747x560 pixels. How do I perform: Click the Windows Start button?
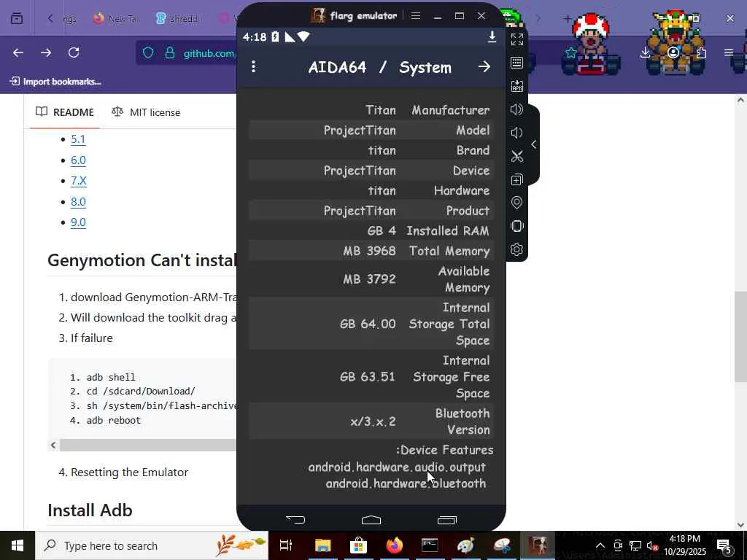coord(18,545)
